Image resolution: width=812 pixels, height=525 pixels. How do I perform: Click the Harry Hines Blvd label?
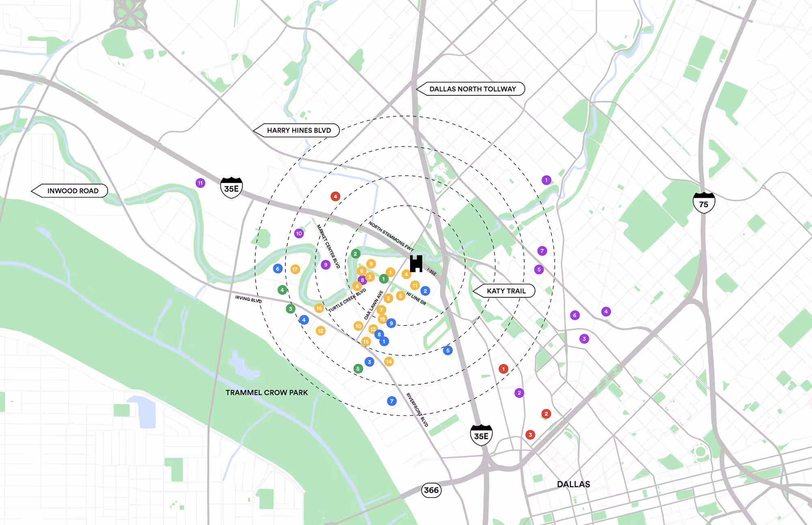click(x=299, y=130)
